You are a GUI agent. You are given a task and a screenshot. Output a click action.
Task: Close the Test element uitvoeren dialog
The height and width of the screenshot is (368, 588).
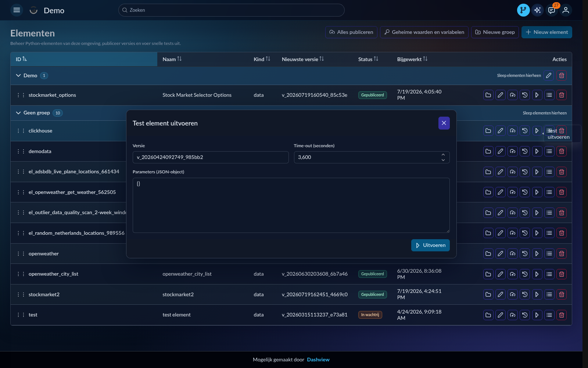coord(444,123)
